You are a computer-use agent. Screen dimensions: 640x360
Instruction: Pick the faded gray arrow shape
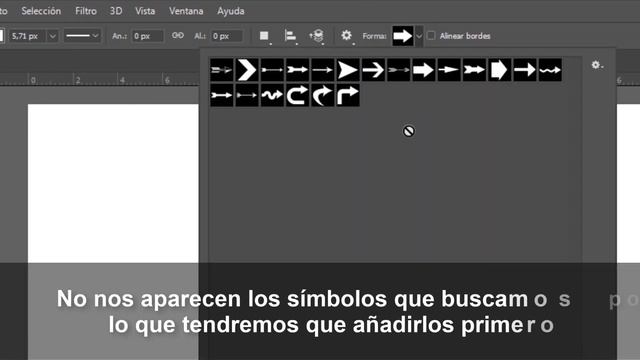(398, 70)
